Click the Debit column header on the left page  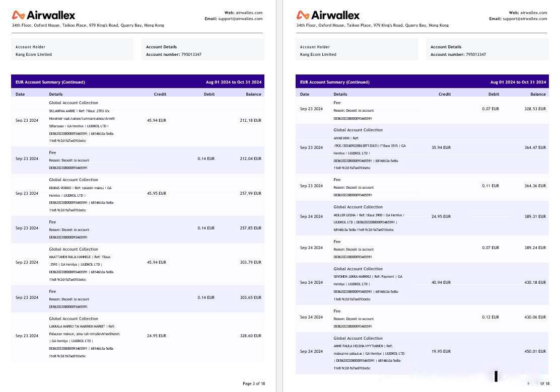tap(209, 94)
